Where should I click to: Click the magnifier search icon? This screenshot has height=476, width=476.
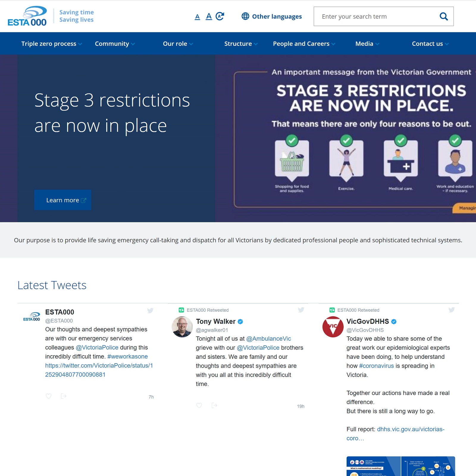(444, 16)
